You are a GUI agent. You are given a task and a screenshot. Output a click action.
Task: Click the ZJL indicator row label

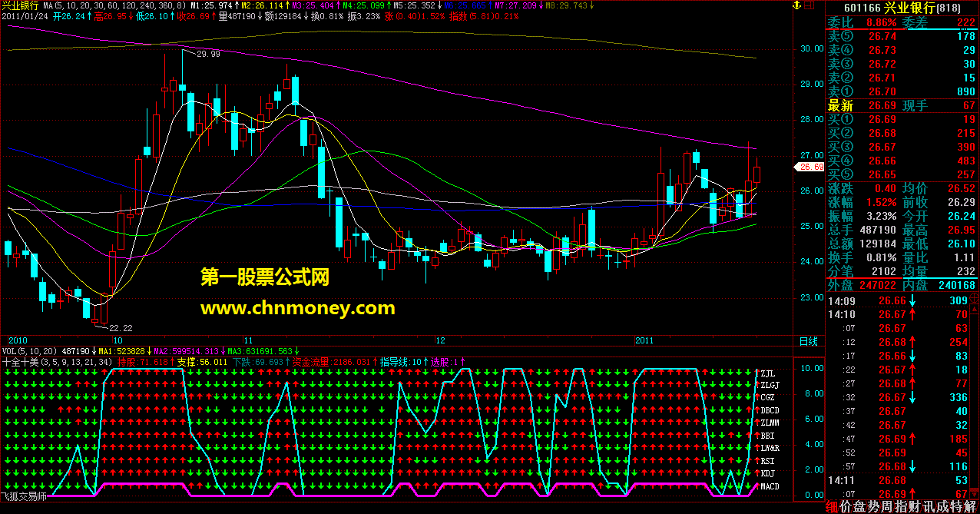[766, 373]
